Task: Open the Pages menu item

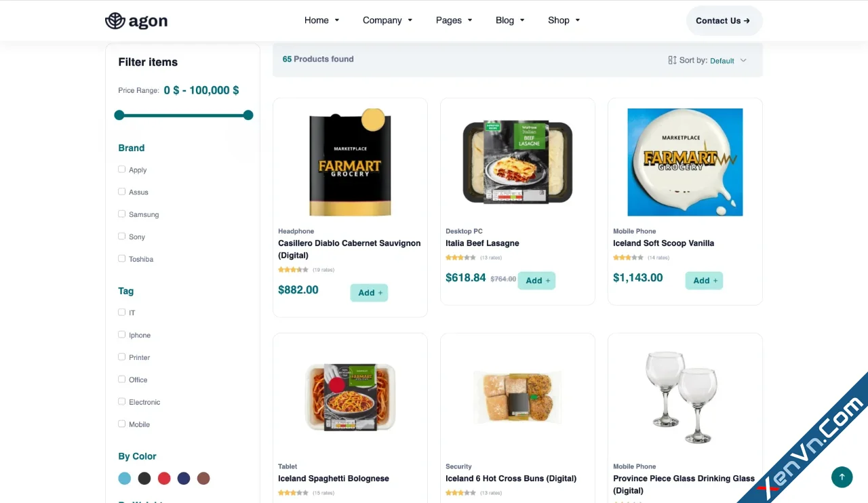Action: coord(454,20)
